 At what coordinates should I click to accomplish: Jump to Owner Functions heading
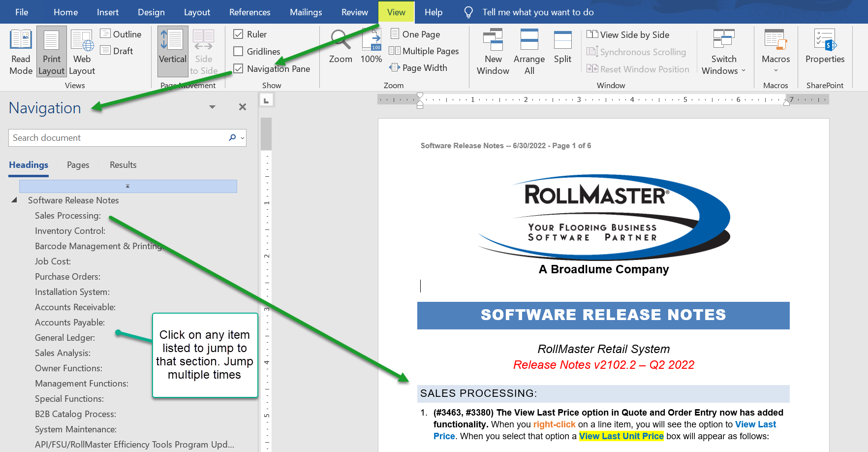[68, 368]
